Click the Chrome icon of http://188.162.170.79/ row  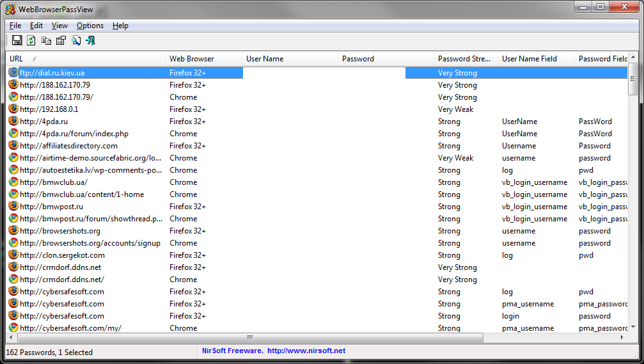pyautogui.click(x=13, y=97)
